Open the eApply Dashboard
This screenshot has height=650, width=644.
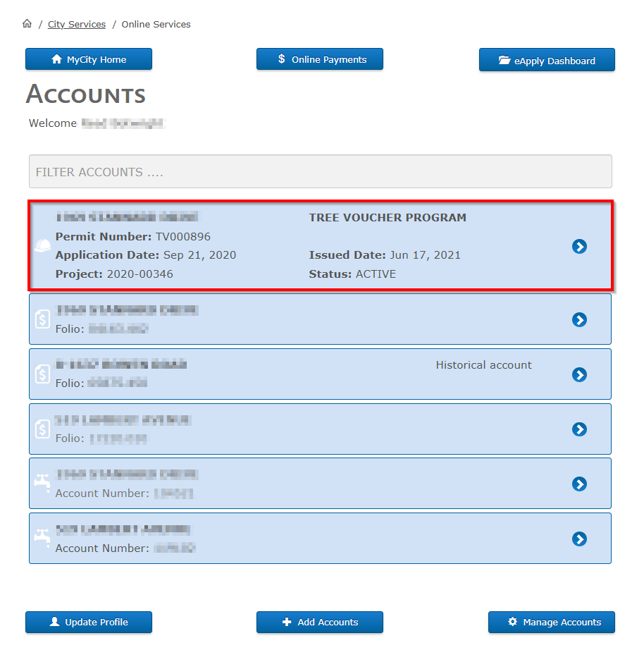[547, 61]
